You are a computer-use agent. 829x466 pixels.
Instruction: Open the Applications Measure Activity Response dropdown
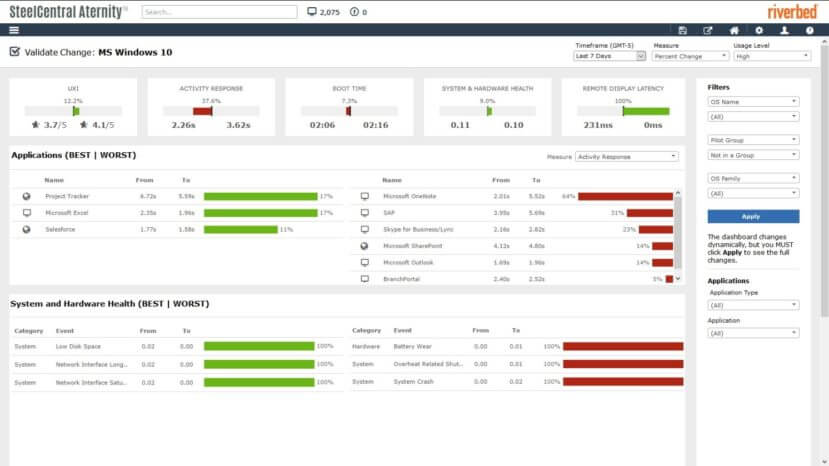[x=627, y=157]
